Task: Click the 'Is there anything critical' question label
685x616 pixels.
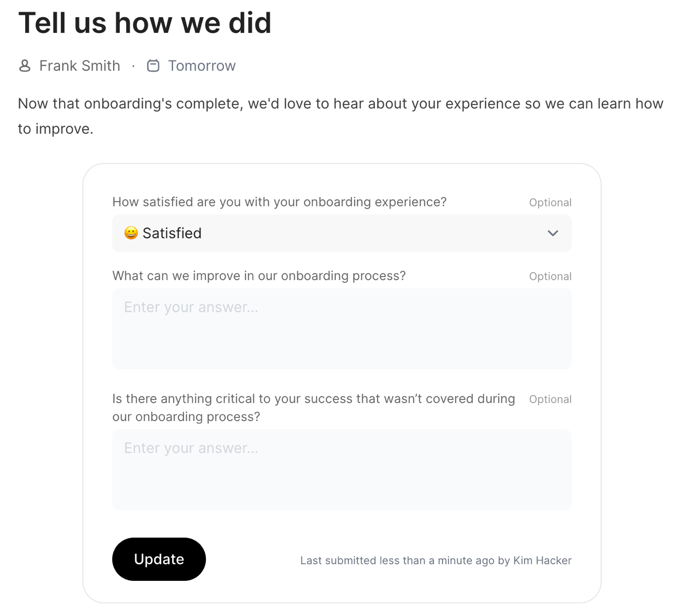Action: pyautogui.click(x=313, y=407)
